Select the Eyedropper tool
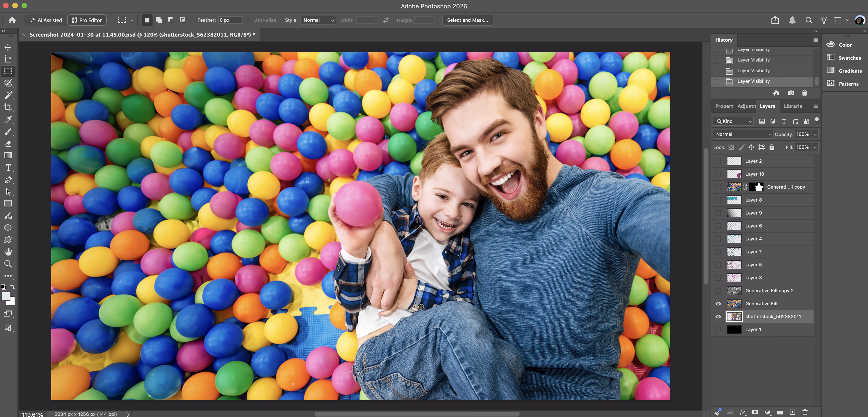 pos(8,120)
